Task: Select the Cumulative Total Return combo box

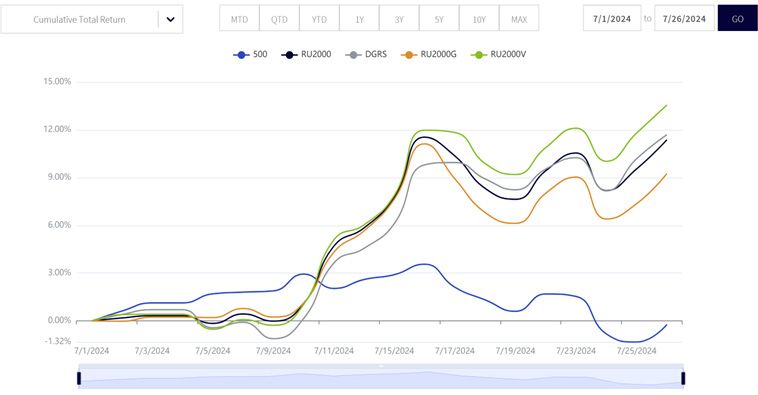Action: [x=92, y=19]
